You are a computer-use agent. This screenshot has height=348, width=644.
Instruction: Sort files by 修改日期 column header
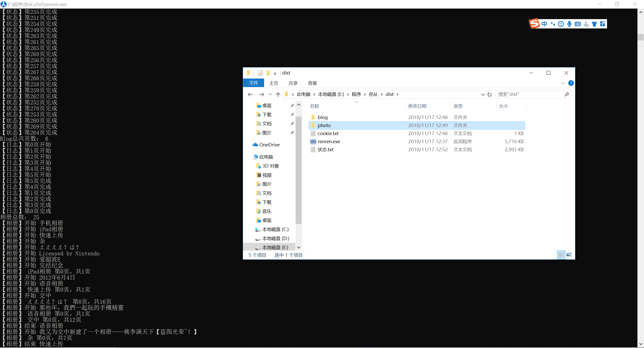(417, 106)
